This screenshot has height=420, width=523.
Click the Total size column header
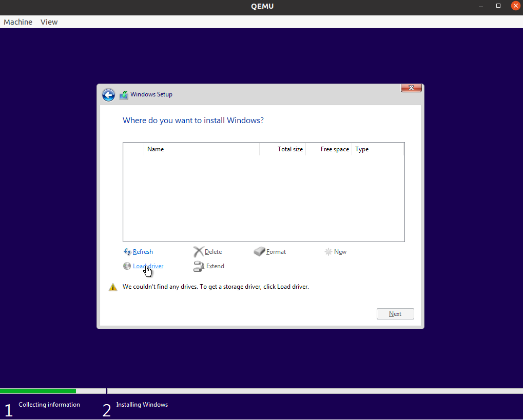[x=282, y=149]
